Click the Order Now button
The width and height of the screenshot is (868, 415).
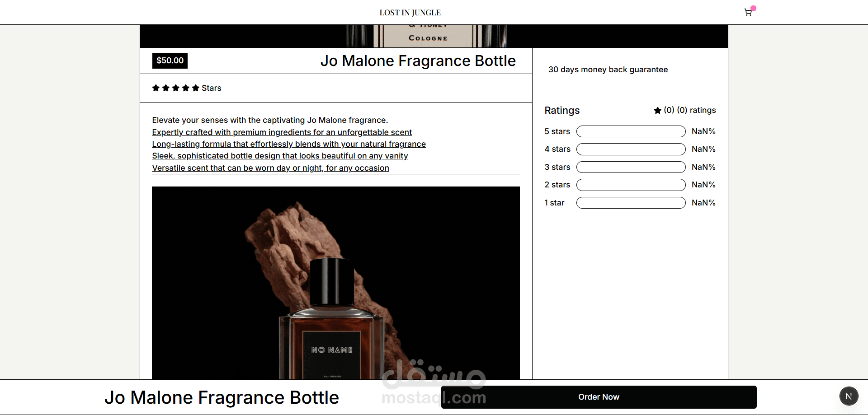pos(599,397)
